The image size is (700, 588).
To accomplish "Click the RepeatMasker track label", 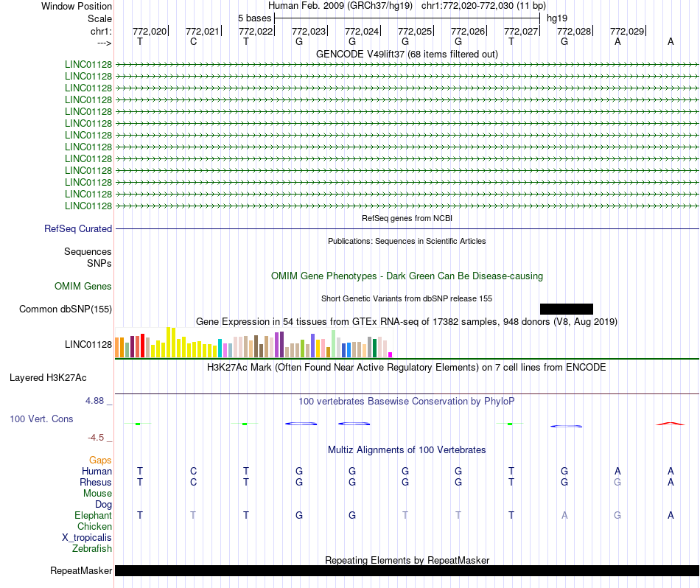I will 81,570.
